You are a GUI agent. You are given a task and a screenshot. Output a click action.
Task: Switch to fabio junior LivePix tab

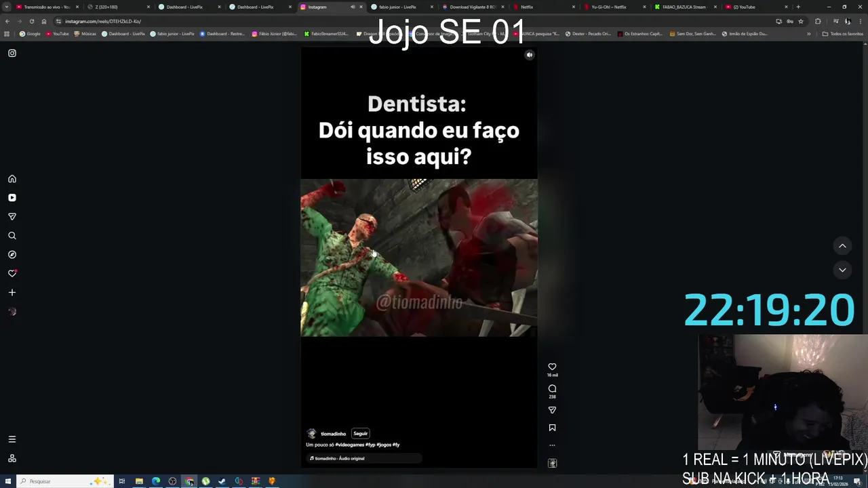pos(403,7)
